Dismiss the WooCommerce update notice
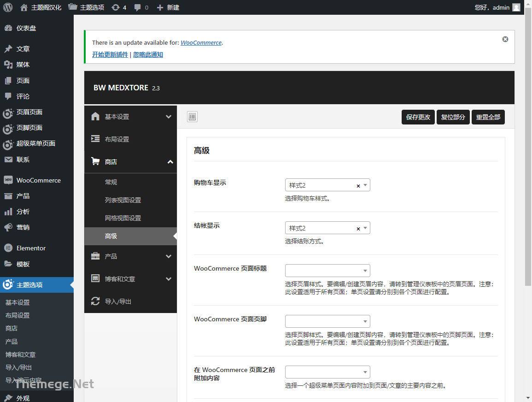532x402 pixels. [505, 39]
